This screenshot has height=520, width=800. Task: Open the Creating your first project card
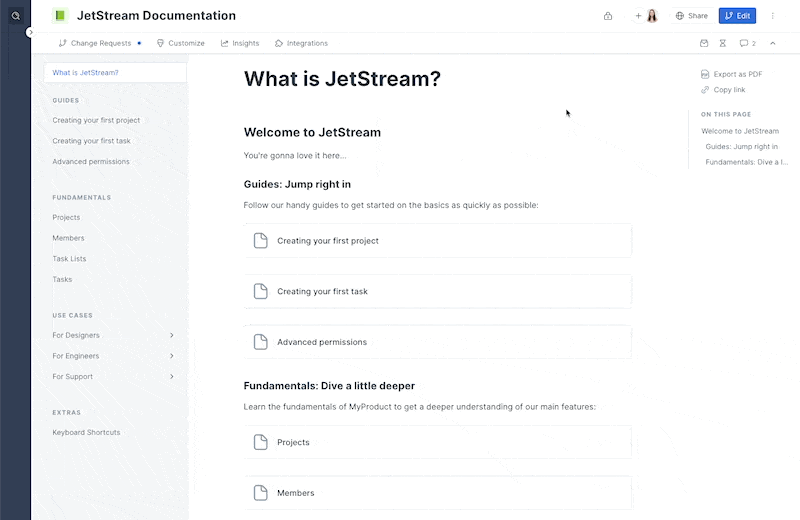point(437,241)
